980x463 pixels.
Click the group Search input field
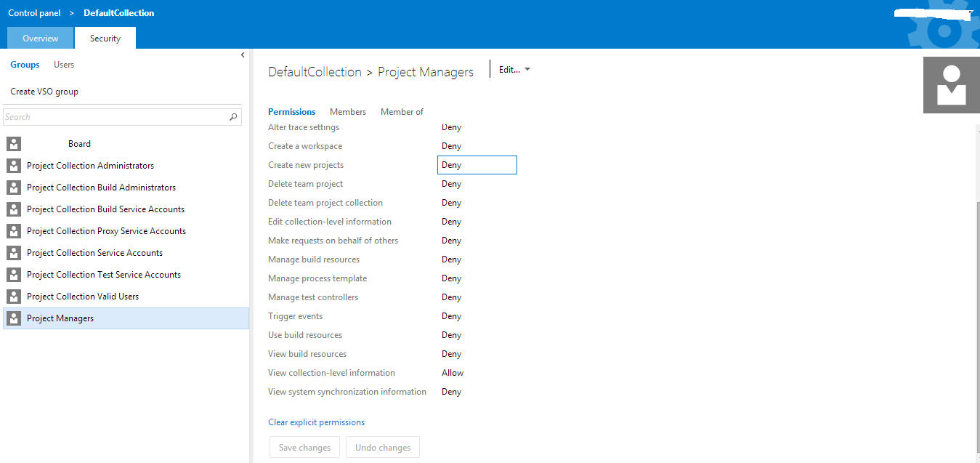click(x=116, y=117)
